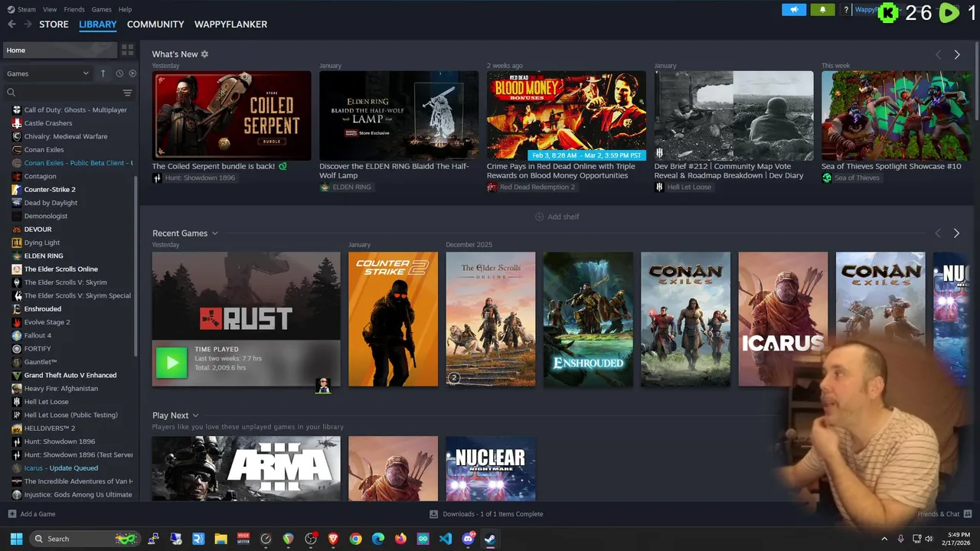Click the question mark help icon
Screen dimensions: 980x551
[x=846, y=10]
